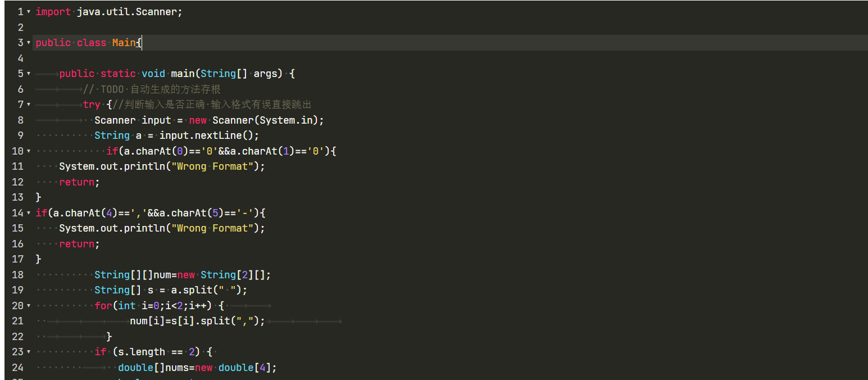Click double[4] on line 24
Screen dimensions: 868x380
point(247,368)
